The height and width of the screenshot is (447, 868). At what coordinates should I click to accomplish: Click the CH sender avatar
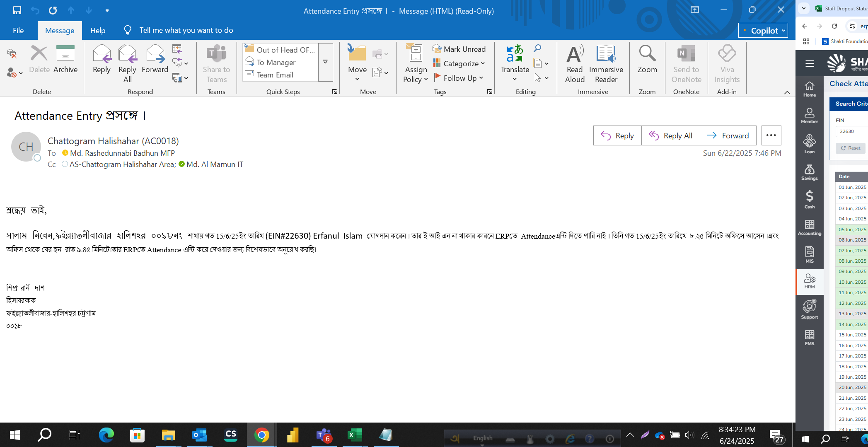coord(26,147)
